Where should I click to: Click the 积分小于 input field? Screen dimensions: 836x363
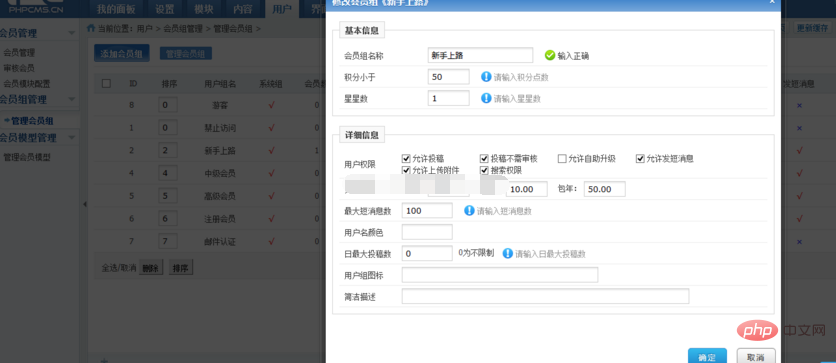click(x=448, y=77)
